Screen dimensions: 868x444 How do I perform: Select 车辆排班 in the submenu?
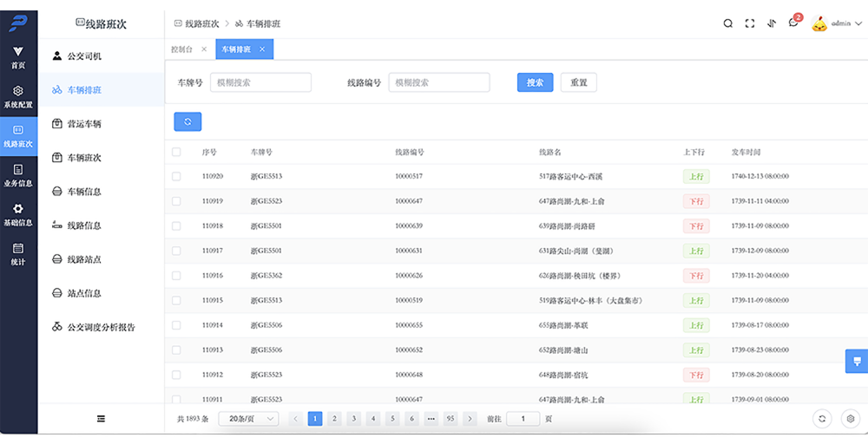pyautogui.click(x=102, y=89)
